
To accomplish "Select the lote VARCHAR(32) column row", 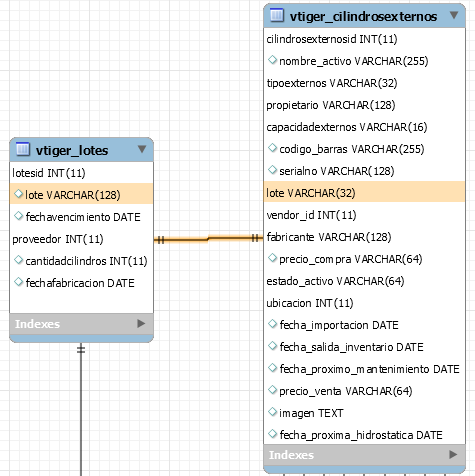I will [x=364, y=192].
